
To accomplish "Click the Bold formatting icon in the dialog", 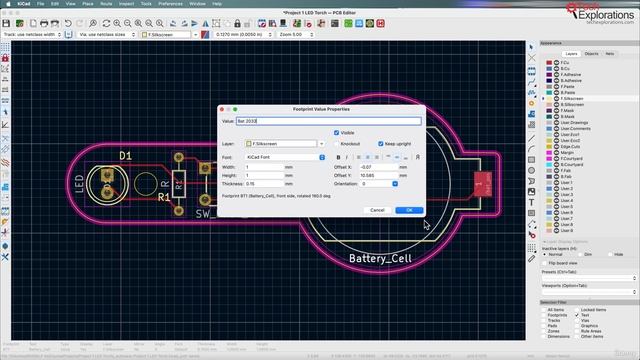I will [338, 157].
